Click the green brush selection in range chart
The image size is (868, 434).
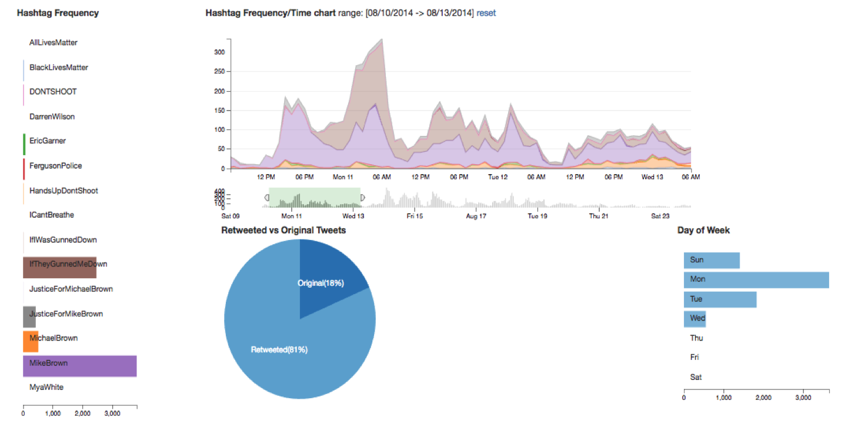(x=315, y=198)
